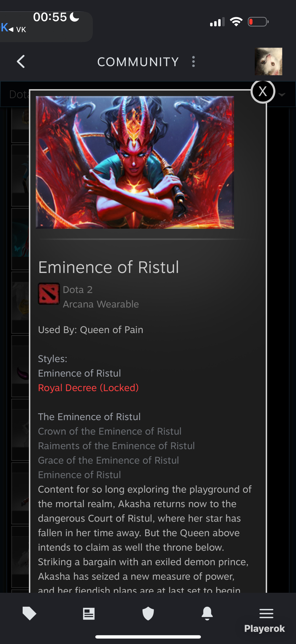Tap the Queen of Pain artwork image
Viewport: 296px width, 644px height.
135,162
